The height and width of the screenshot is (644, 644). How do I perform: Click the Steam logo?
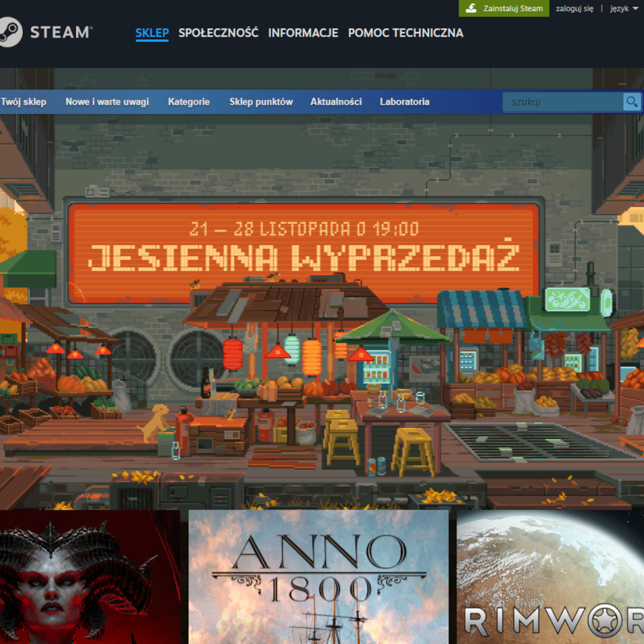[x=47, y=32]
